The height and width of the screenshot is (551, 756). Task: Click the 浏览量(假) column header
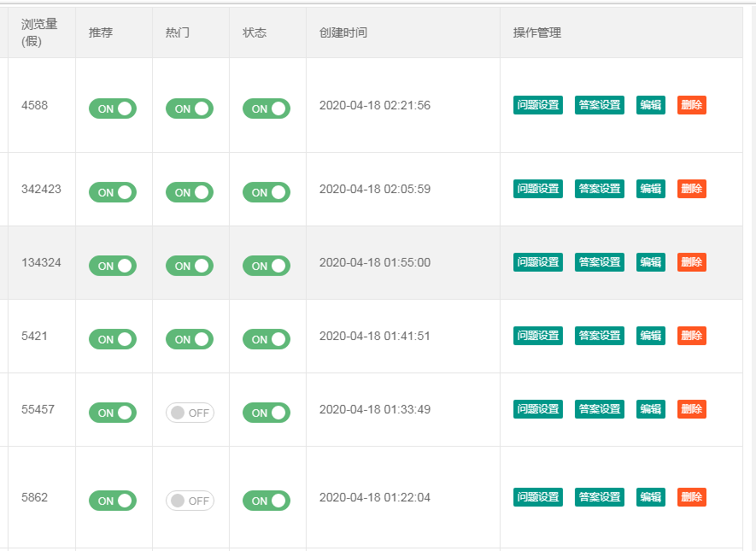(39, 32)
